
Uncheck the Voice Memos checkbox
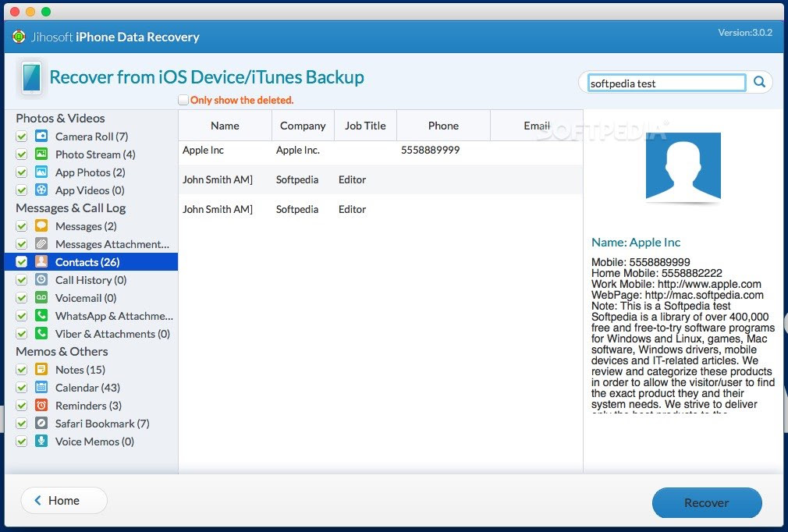click(22, 442)
